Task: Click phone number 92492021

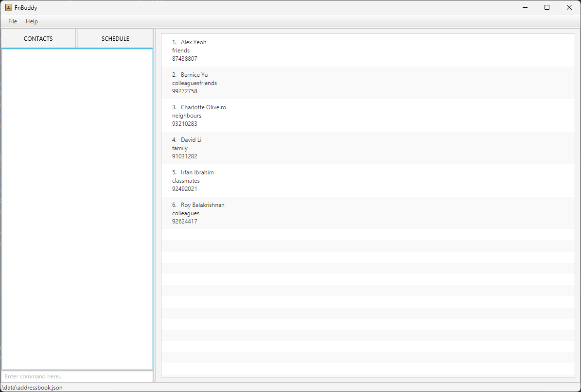Action: [x=185, y=189]
